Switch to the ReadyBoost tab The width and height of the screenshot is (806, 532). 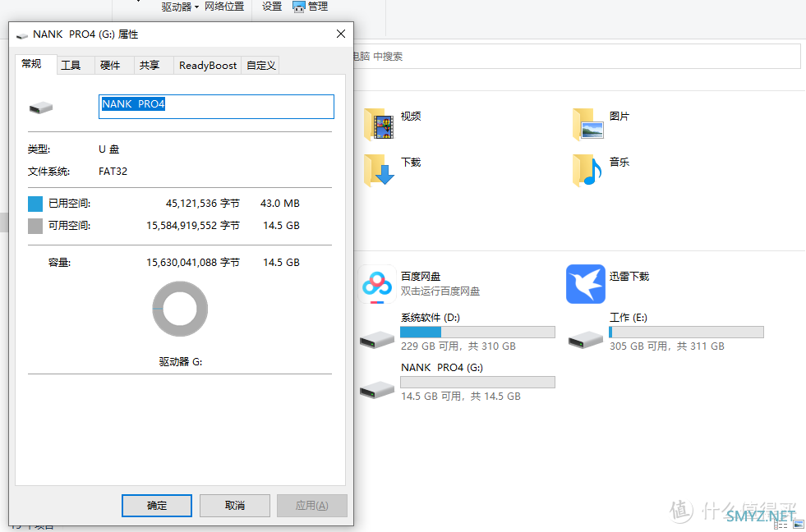208,65
